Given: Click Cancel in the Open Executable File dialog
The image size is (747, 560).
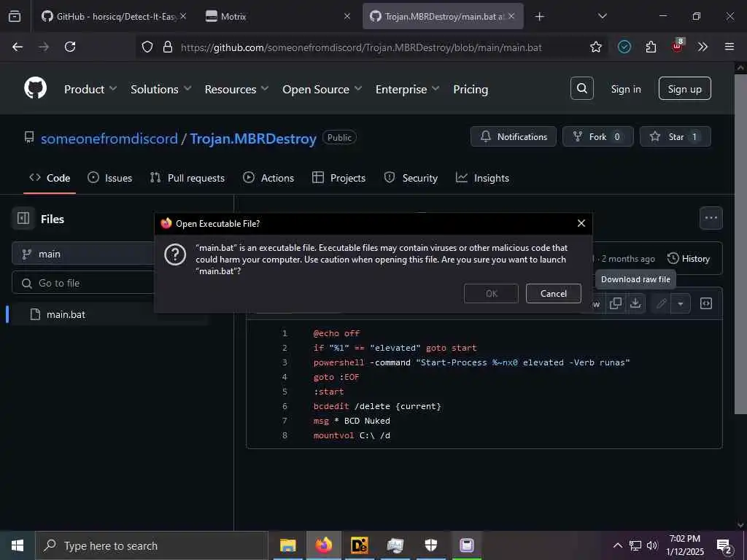Looking at the screenshot, I should (x=553, y=293).
